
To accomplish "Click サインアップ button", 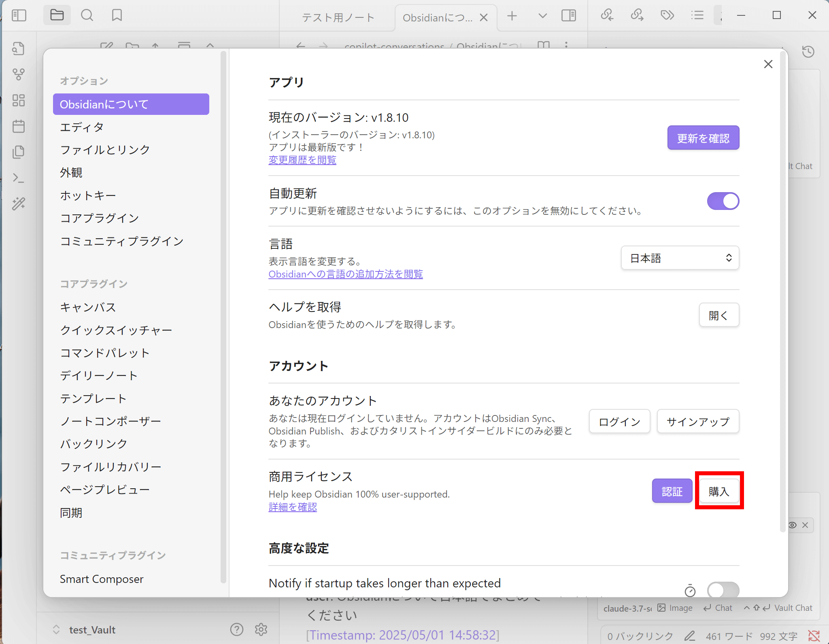I will 698,422.
